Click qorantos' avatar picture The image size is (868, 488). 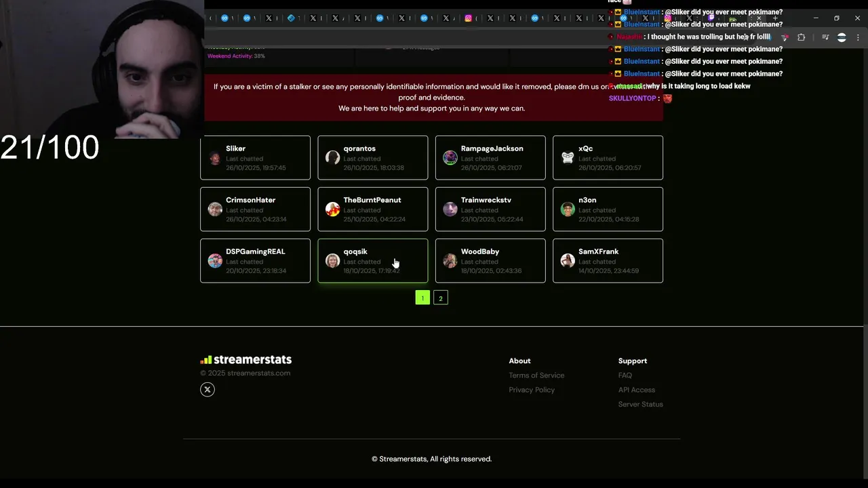[332, 158]
